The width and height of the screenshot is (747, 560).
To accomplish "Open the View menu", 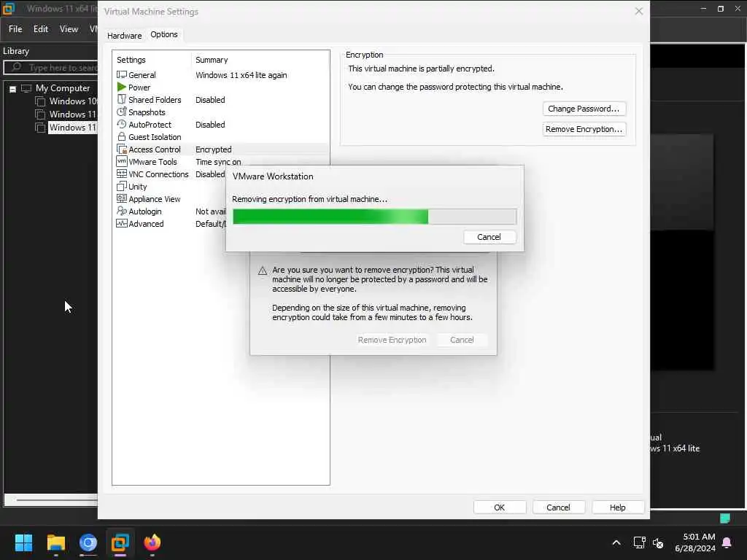I will [69, 29].
